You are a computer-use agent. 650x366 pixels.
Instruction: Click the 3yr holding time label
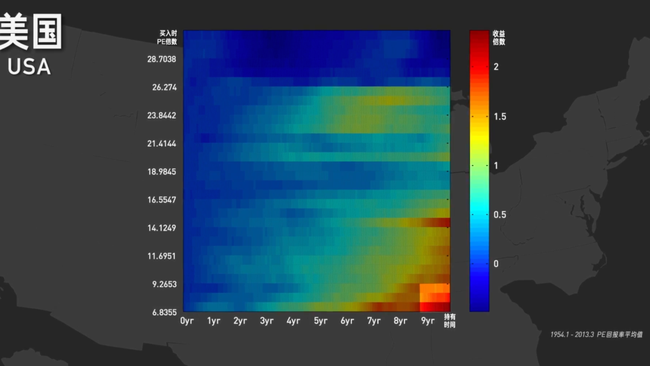pyautogui.click(x=267, y=321)
